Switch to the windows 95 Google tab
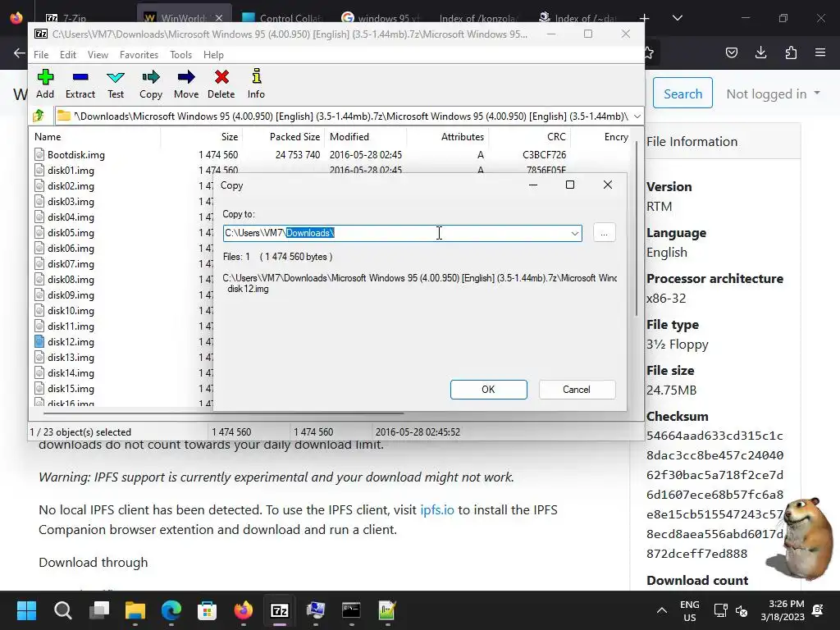 381,18
